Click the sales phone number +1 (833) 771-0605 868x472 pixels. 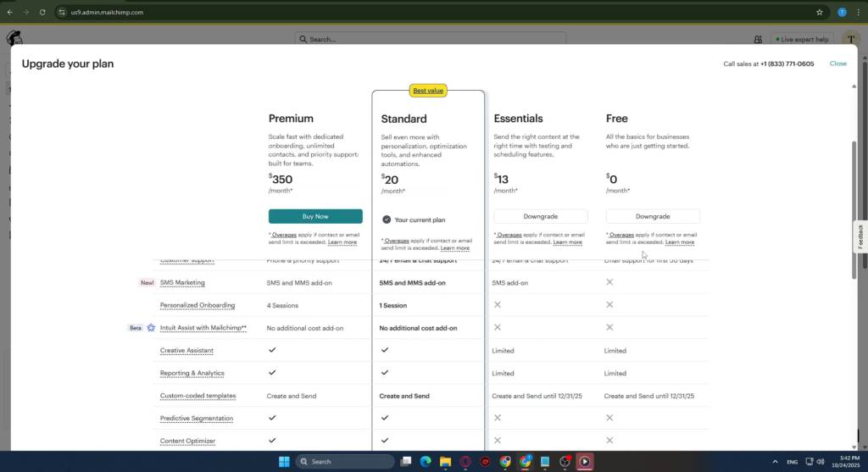(787, 64)
